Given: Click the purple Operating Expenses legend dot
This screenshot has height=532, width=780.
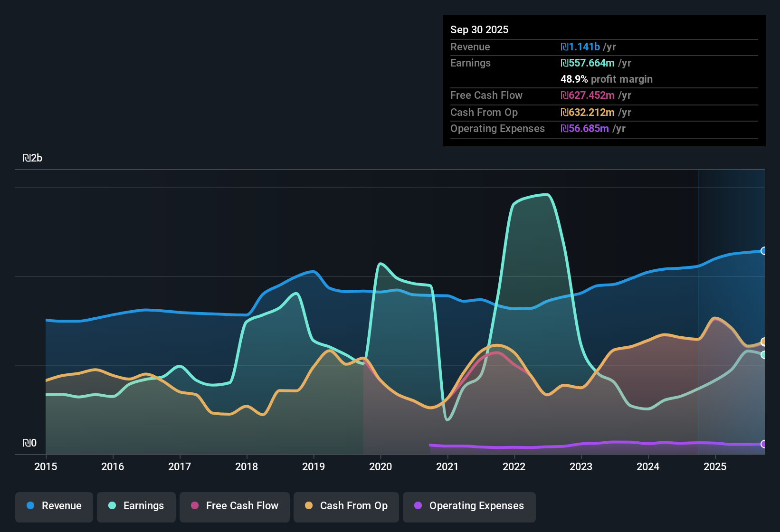Looking at the screenshot, I should pyautogui.click(x=418, y=505).
